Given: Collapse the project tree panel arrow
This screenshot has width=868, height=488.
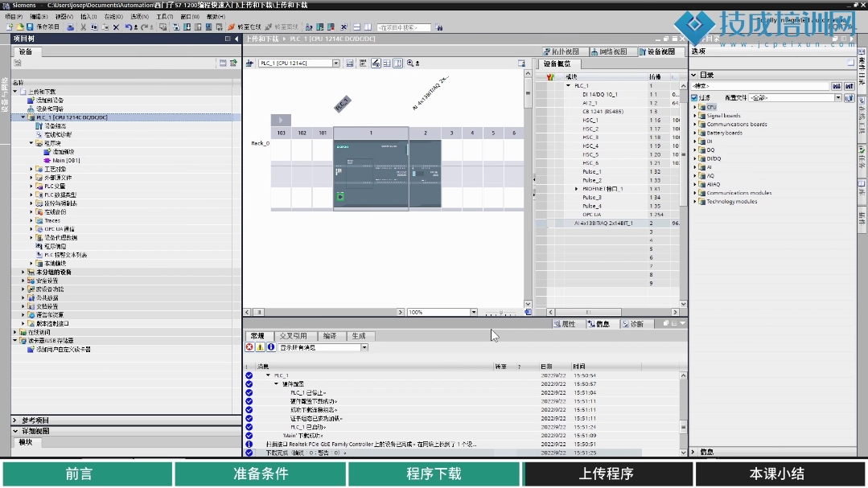Looking at the screenshot, I should [237, 39].
